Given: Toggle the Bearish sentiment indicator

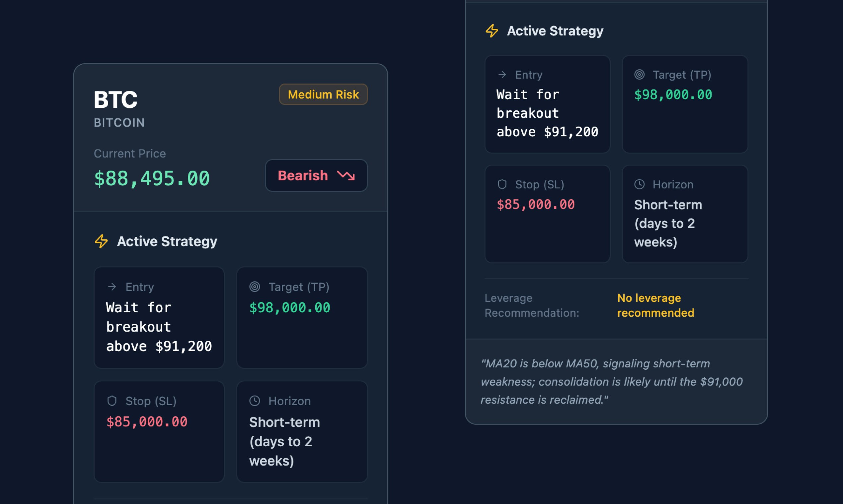Looking at the screenshot, I should (x=316, y=176).
